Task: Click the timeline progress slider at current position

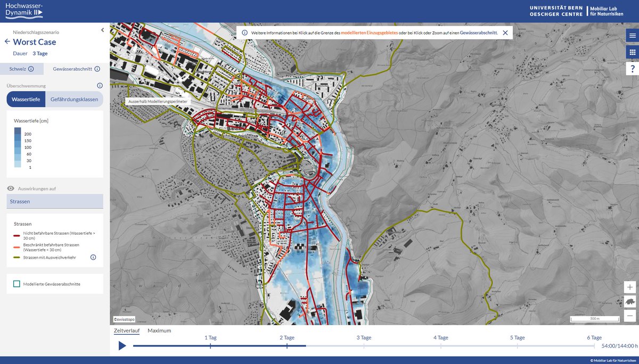Action: 306,346
